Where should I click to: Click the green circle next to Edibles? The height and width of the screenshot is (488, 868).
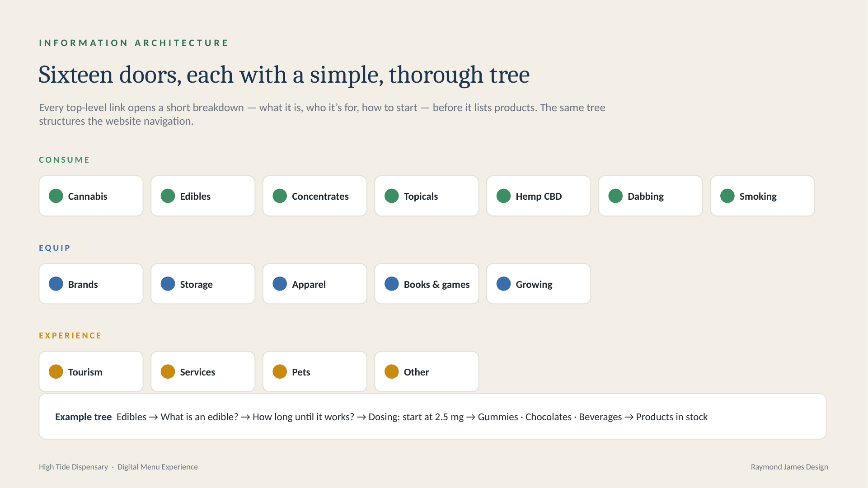[168, 196]
